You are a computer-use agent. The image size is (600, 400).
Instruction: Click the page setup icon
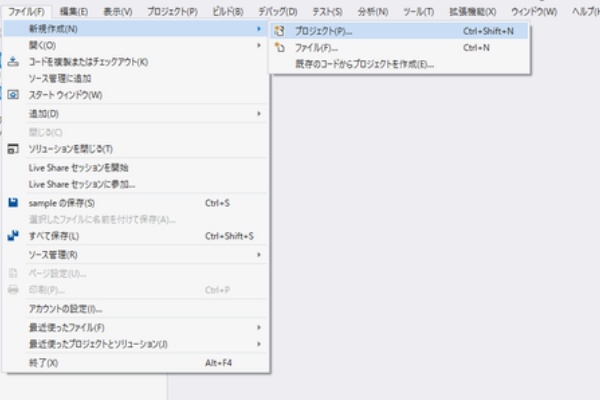coord(13,273)
